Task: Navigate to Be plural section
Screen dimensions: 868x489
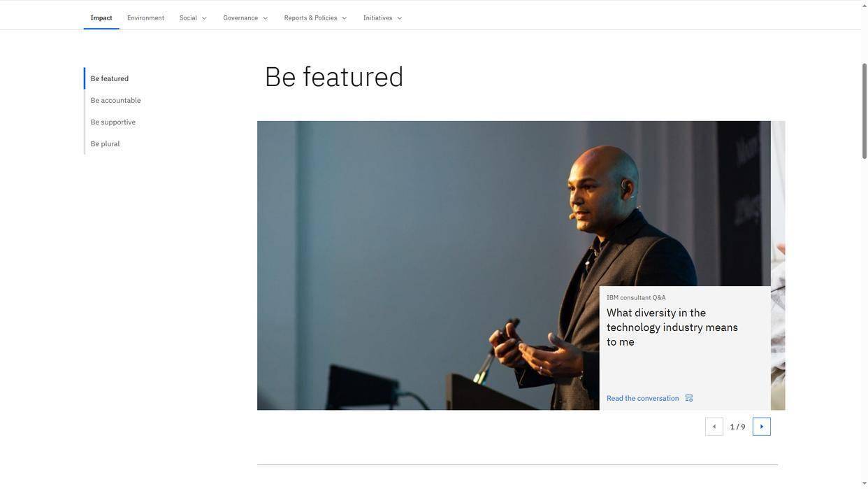Action: (105, 143)
